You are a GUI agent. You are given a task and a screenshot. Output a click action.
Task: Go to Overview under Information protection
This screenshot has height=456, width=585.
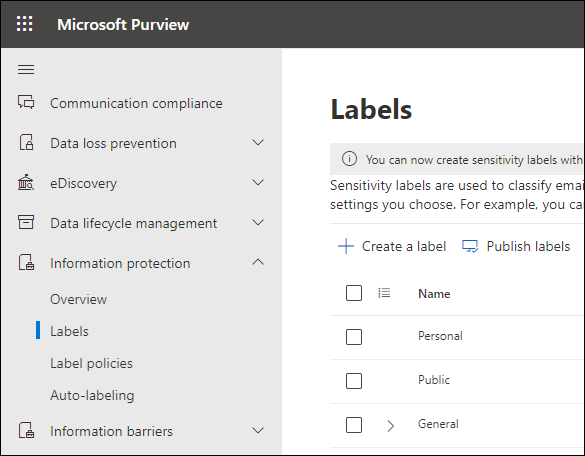point(78,299)
